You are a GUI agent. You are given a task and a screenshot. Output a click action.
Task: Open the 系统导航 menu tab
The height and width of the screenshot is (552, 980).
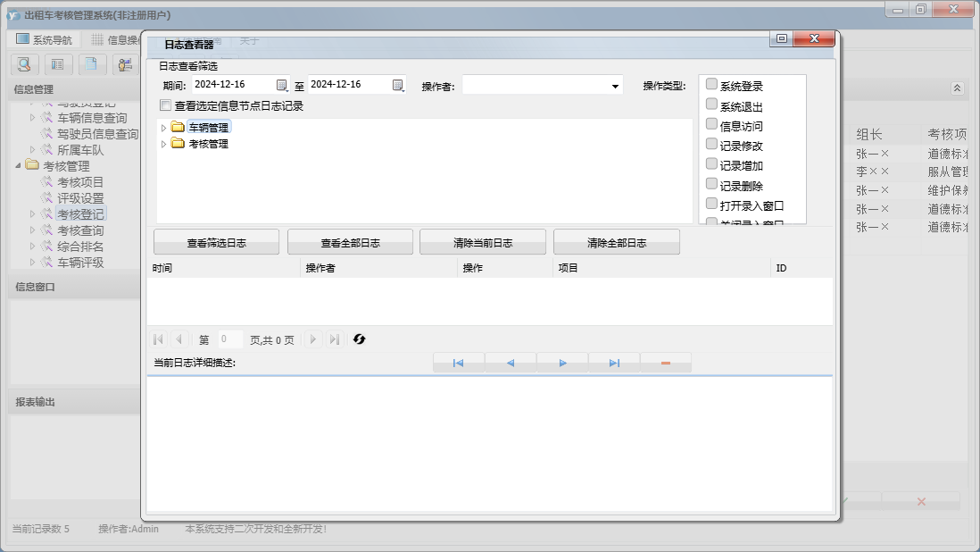(x=45, y=39)
